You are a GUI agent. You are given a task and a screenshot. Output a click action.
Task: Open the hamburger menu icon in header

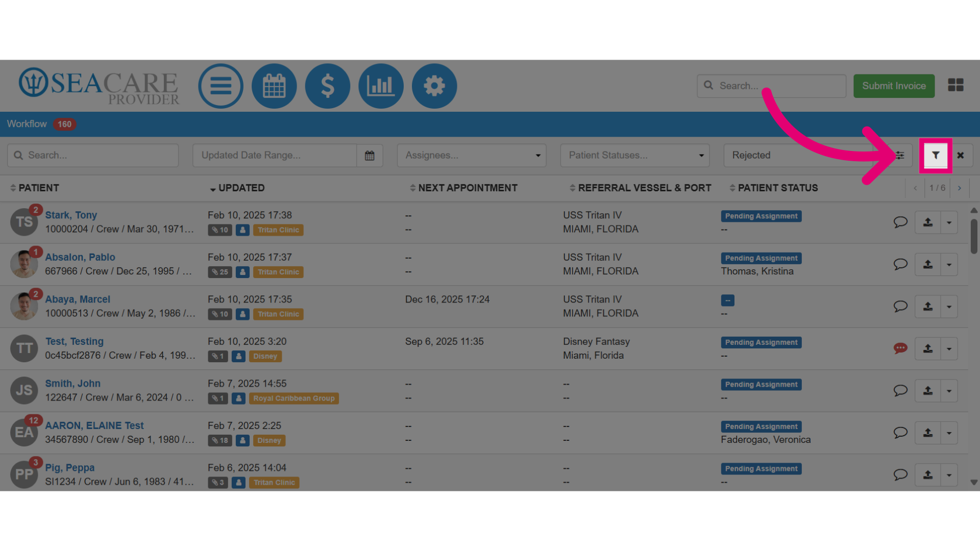pyautogui.click(x=220, y=86)
